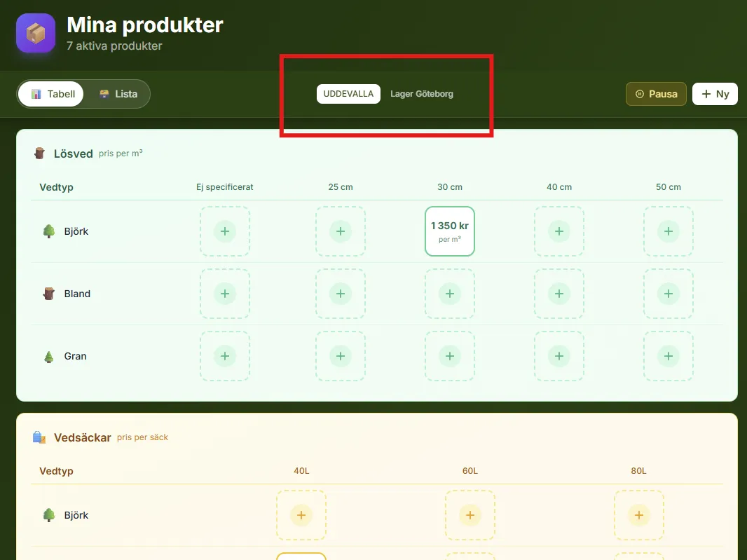Click the 50 cm column header
The image size is (747, 560).
(x=669, y=187)
